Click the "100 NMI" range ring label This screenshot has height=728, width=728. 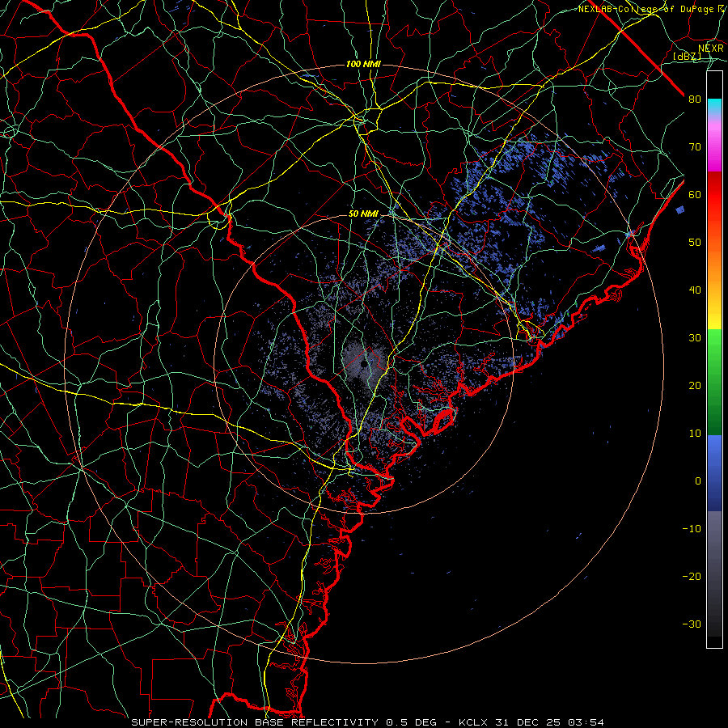[x=363, y=64]
